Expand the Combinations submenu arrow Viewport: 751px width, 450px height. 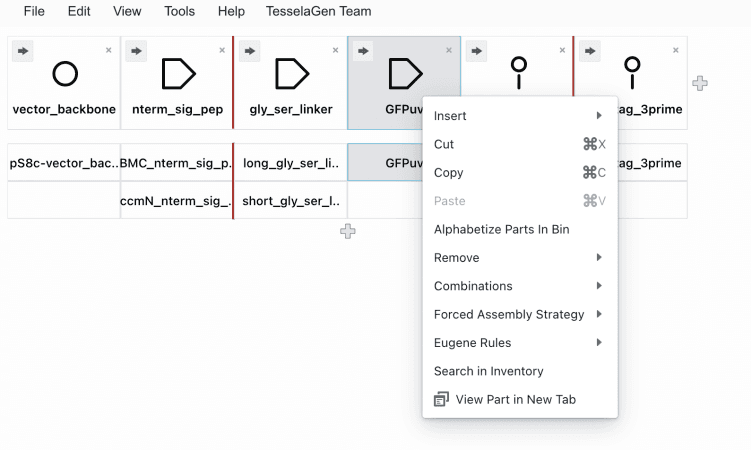coord(599,286)
